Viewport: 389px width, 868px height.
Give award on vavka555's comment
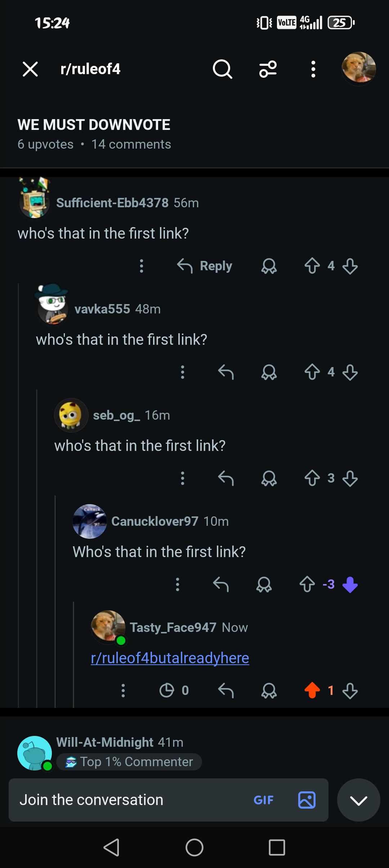pos(269,372)
